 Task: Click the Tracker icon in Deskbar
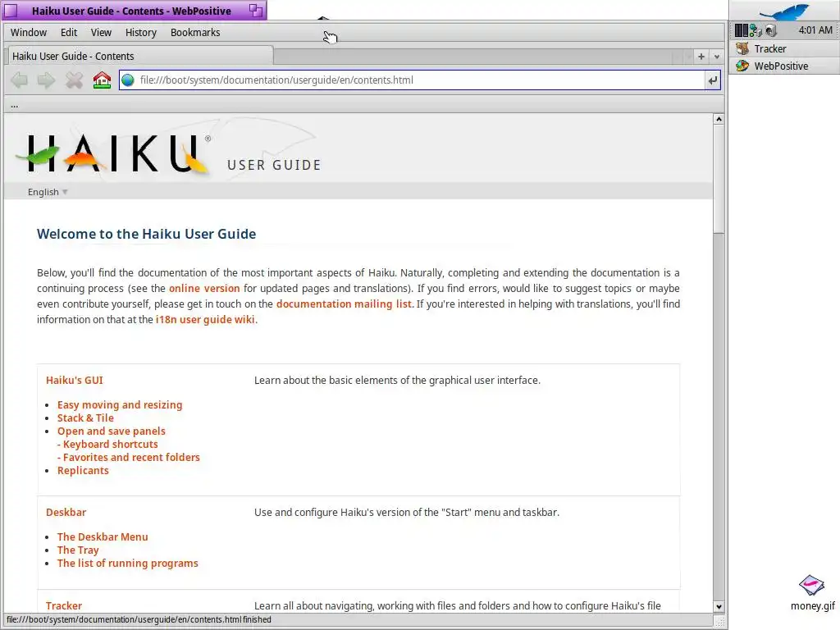742,48
